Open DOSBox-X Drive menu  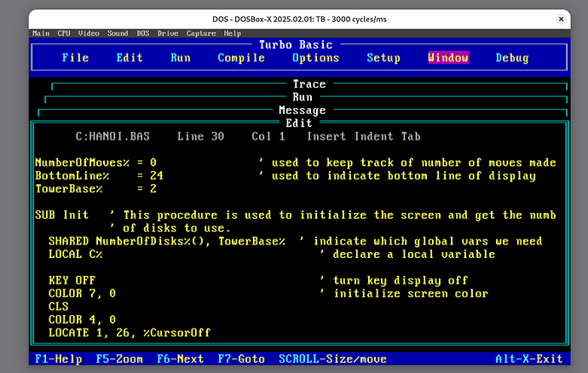(x=168, y=33)
